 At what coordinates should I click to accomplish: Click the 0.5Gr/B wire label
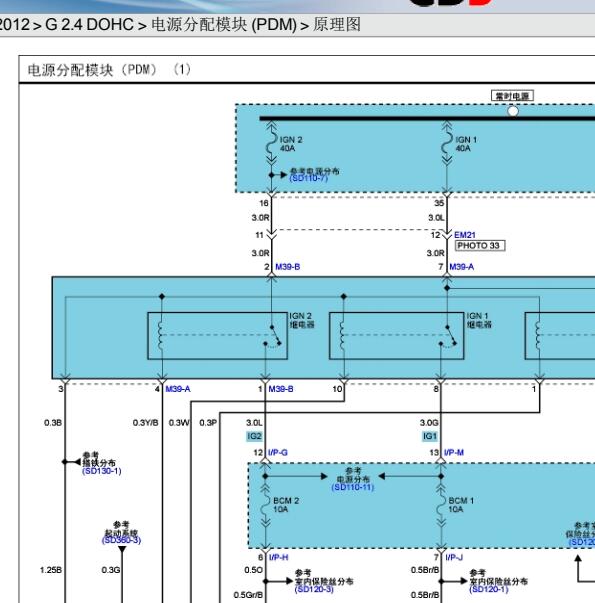click(x=248, y=595)
